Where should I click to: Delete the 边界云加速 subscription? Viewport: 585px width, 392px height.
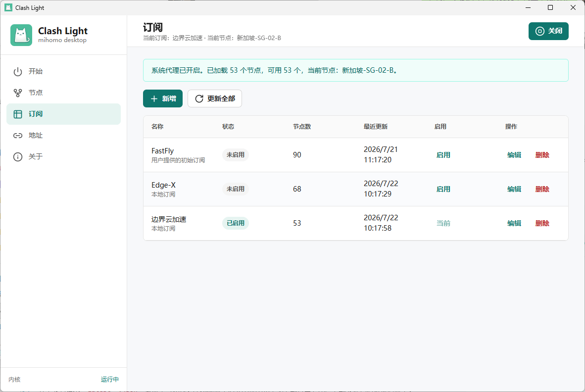[x=542, y=223]
